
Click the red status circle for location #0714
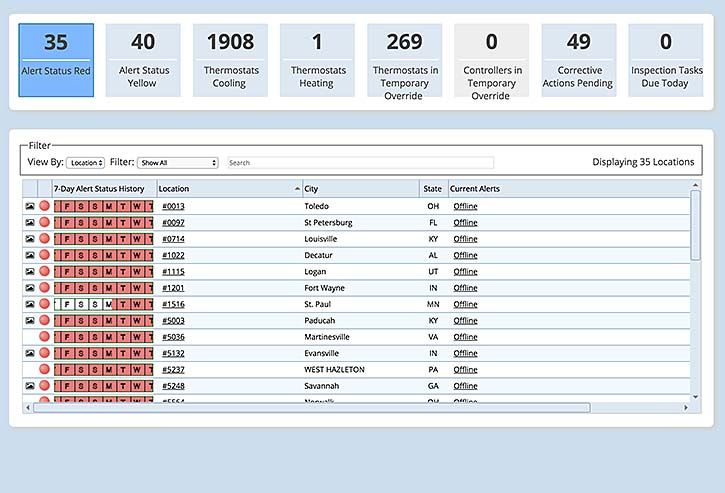click(x=44, y=238)
